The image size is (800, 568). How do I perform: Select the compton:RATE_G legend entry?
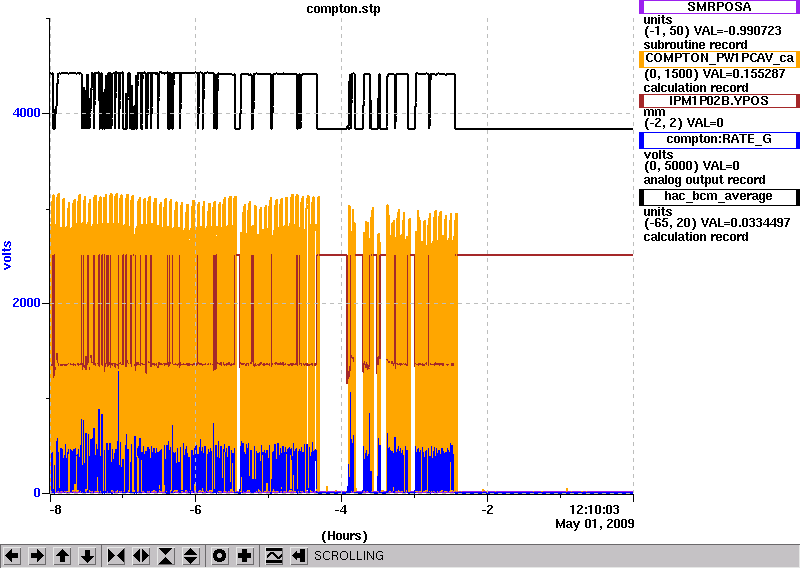click(x=718, y=139)
